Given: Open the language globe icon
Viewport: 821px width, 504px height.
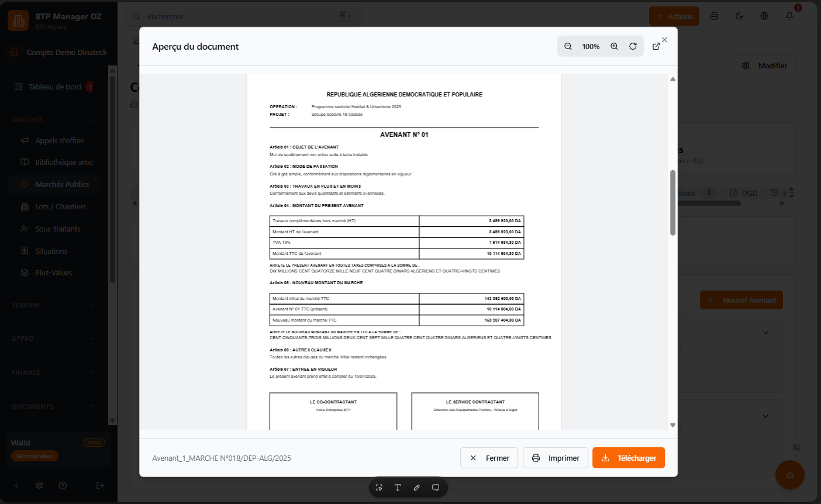Looking at the screenshot, I should (764, 16).
